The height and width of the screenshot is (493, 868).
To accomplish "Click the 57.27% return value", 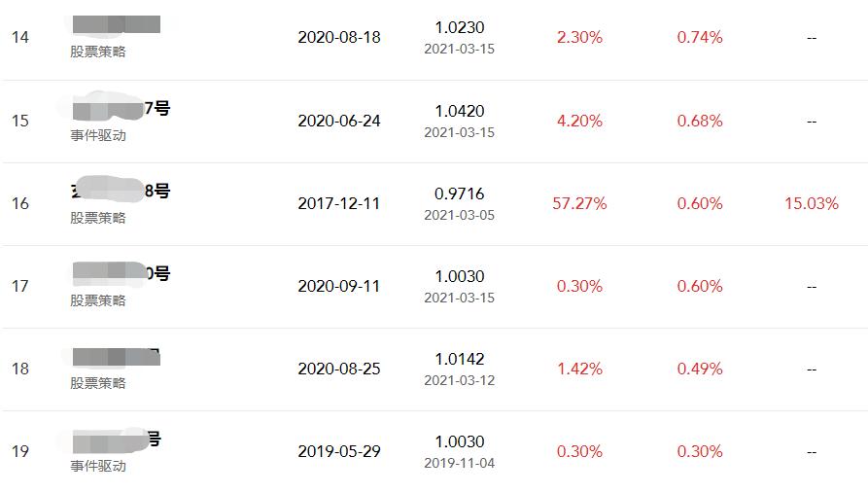I will click(x=579, y=203).
